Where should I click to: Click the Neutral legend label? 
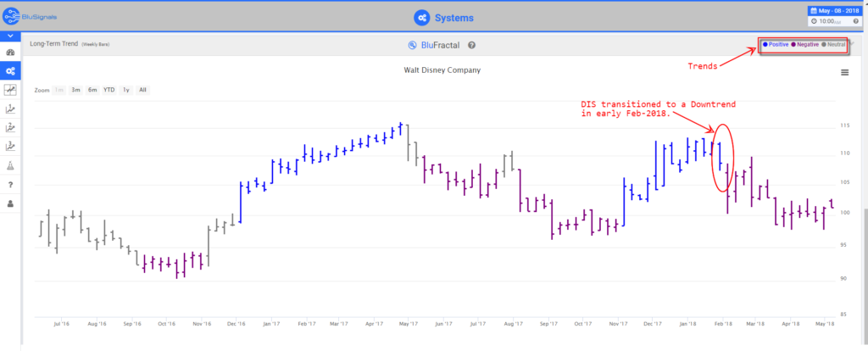(x=836, y=44)
